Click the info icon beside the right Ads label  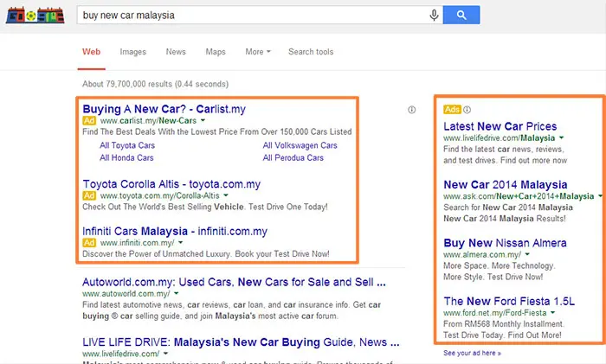pos(467,110)
